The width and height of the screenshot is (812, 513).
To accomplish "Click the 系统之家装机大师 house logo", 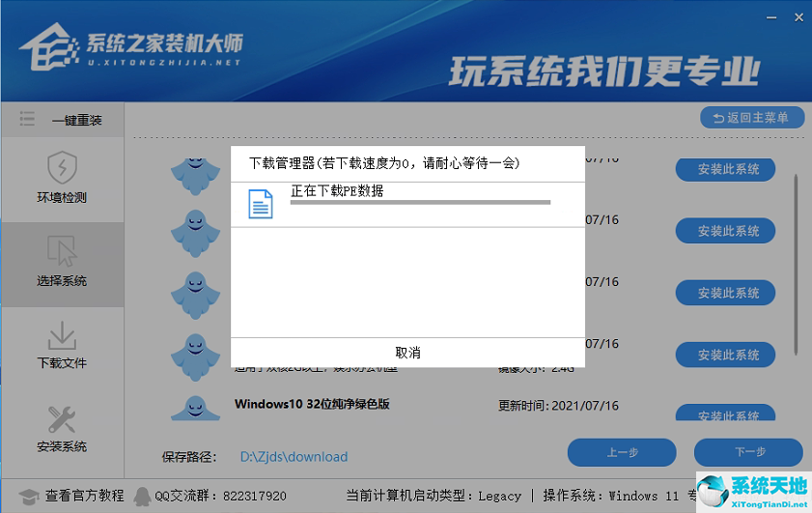I will pos(48,46).
